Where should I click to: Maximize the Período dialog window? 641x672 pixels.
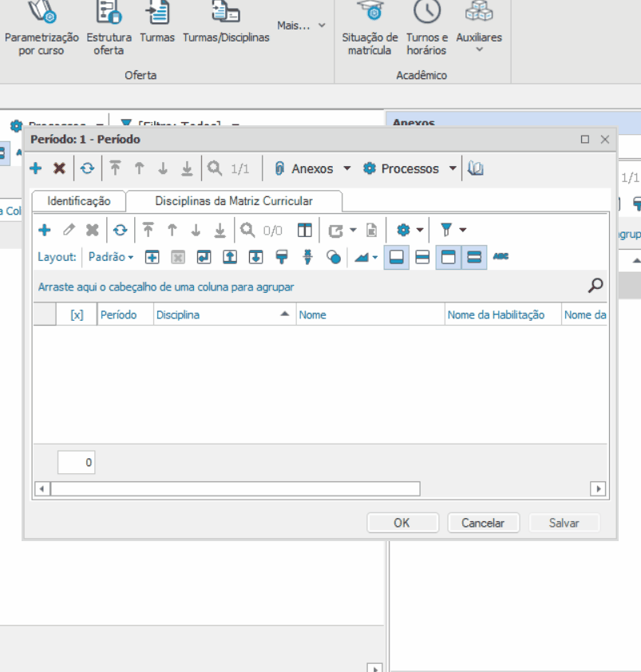585,140
